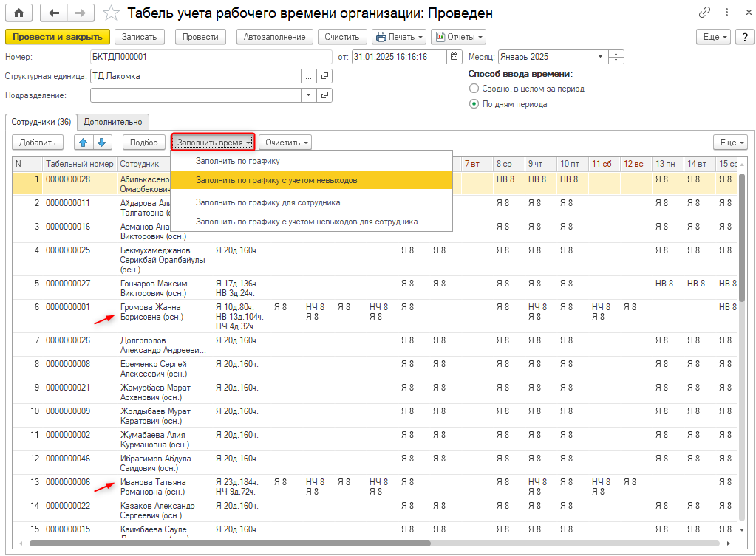Select 'По дням периода' radio button
756x556 pixels.
click(x=474, y=104)
